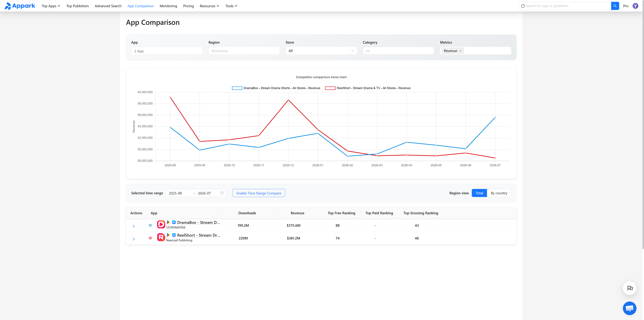Click the Pro plan label
The image size is (644, 320).
coord(626,6)
